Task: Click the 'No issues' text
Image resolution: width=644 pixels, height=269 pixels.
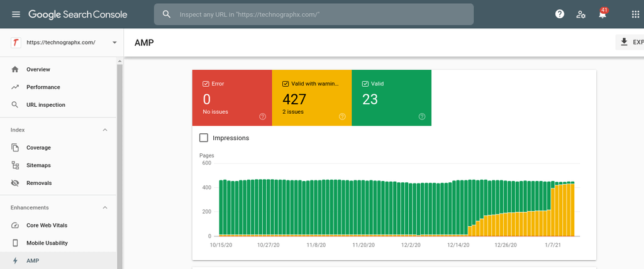Action: point(215,112)
